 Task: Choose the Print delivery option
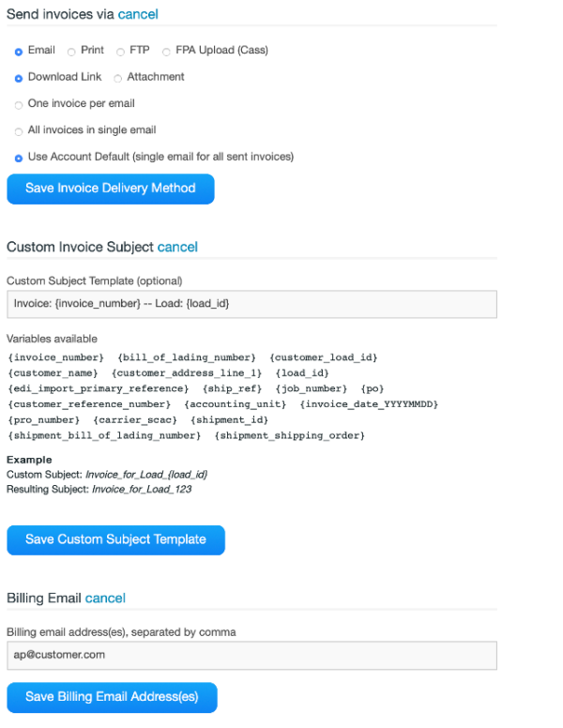[72, 51]
